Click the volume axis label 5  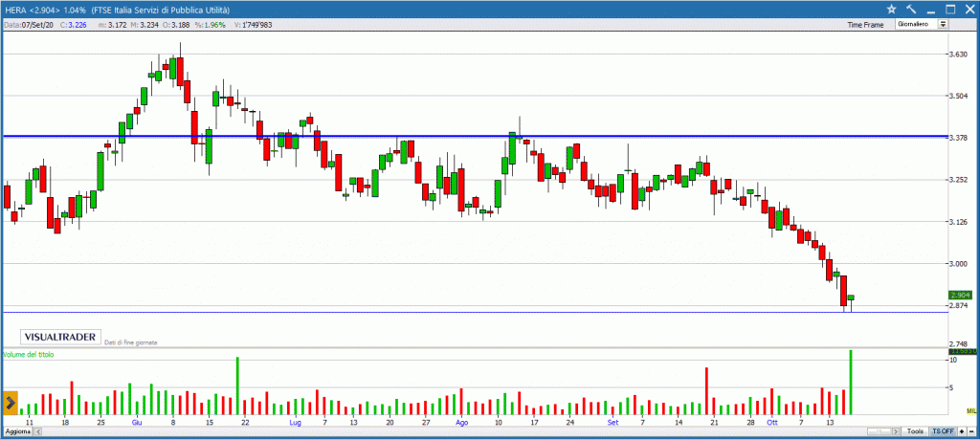pos(952,388)
